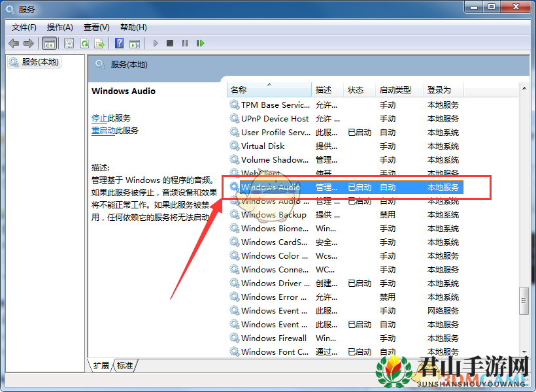This screenshot has width=536, height=392.
Task: Select the highlighted Windows Audio service
Action: tap(345, 188)
